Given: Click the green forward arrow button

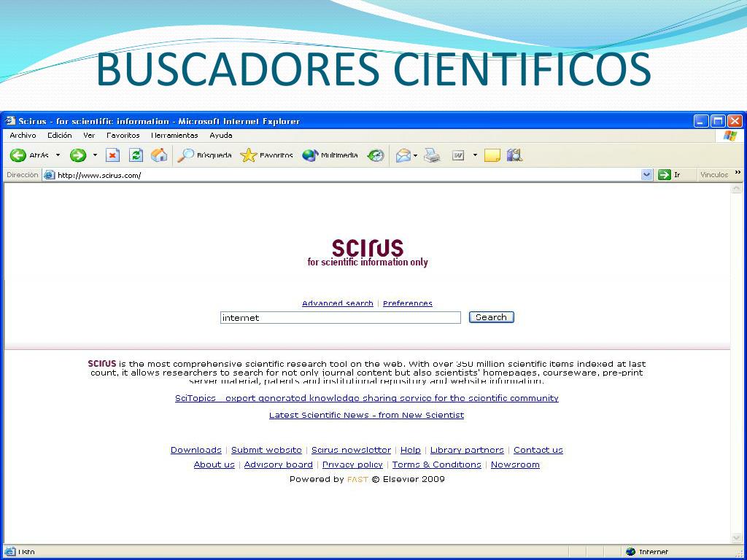Looking at the screenshot, I should 77,155.
